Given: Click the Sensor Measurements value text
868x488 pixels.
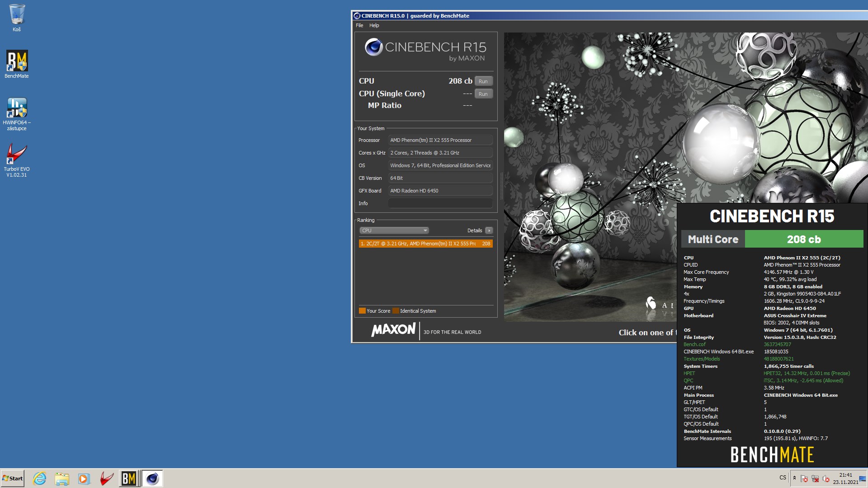Looking at the screenshot, I should coord(796,438).
